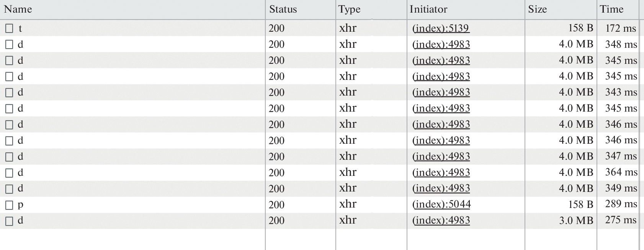Open the initiator link for the 3.0 MB request

pyautogui.click(x=441, y=221)
